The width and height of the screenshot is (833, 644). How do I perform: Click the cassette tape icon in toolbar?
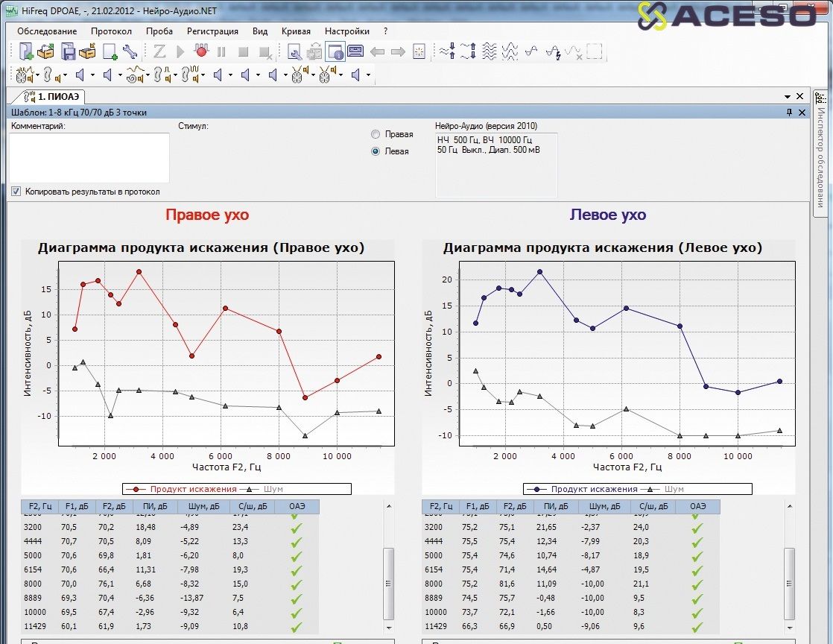355,52
